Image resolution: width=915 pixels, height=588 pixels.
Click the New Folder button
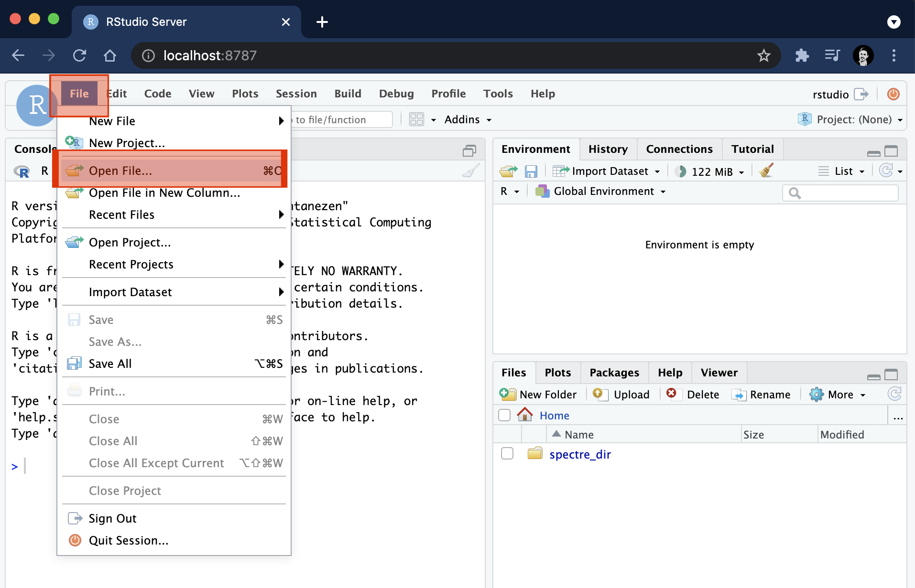coord(538,395)
